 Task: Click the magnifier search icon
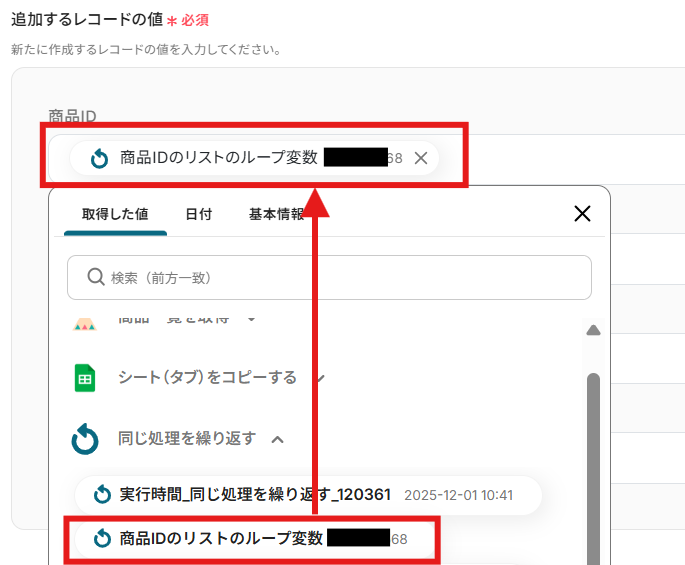point(96,277)
